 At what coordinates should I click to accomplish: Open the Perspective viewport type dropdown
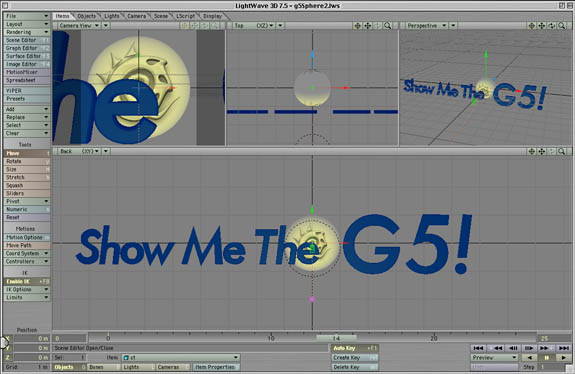tap(426, 26)
